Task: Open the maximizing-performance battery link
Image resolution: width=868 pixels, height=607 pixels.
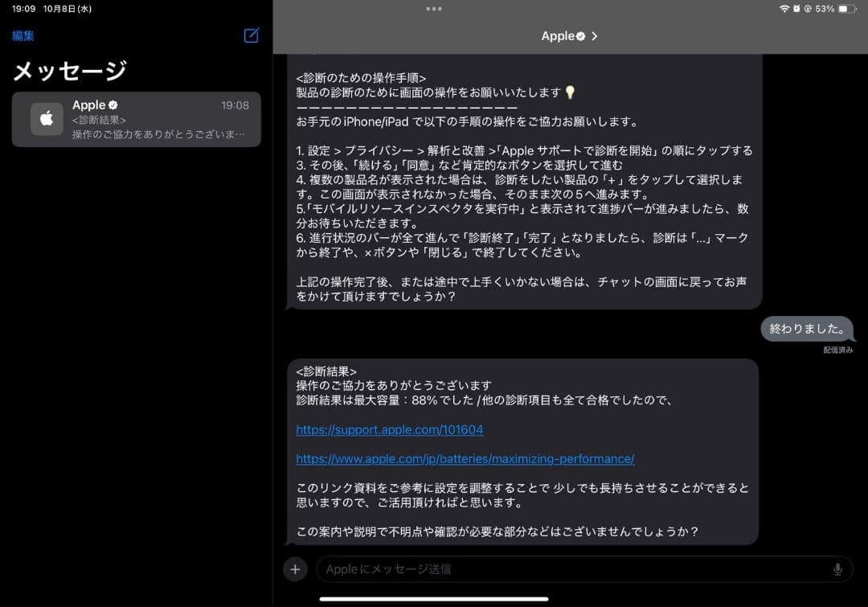Action: coord(465,458)
